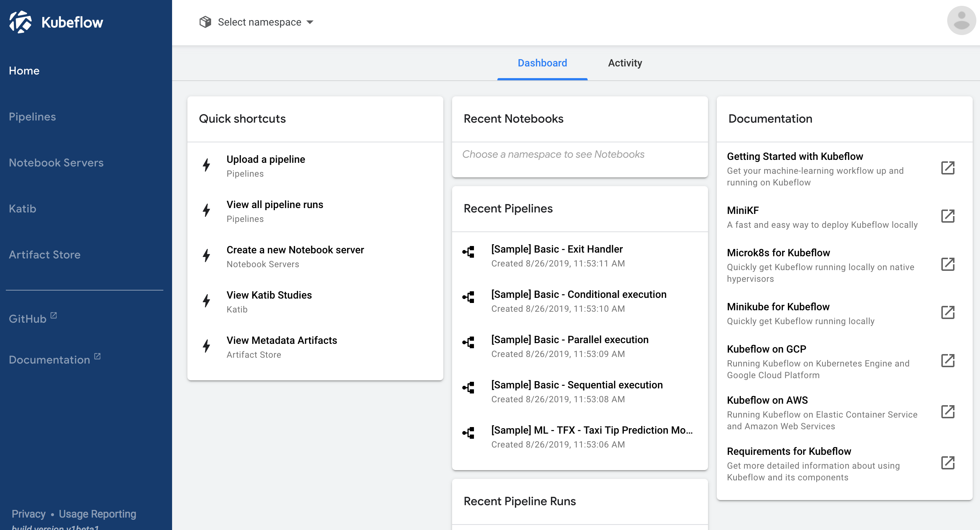Open Pipelines in the sidebar
Screen dimensions: 980x530
point(32,116)
